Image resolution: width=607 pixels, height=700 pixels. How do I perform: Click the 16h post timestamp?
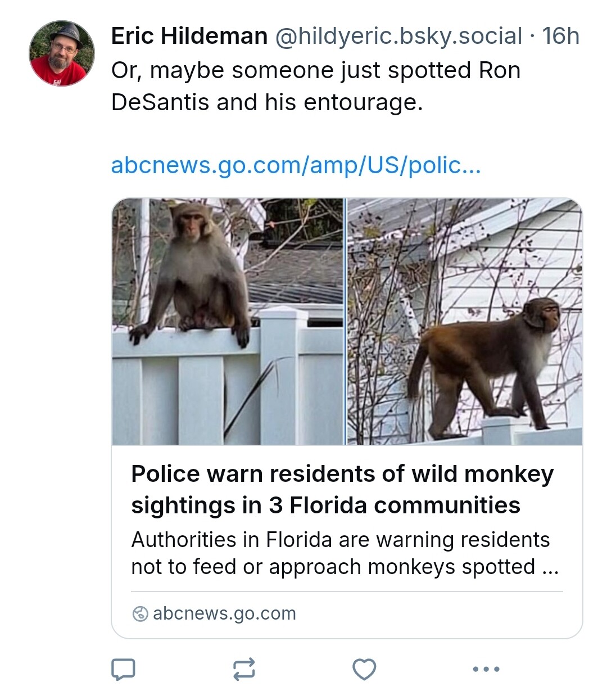(560, 36)
